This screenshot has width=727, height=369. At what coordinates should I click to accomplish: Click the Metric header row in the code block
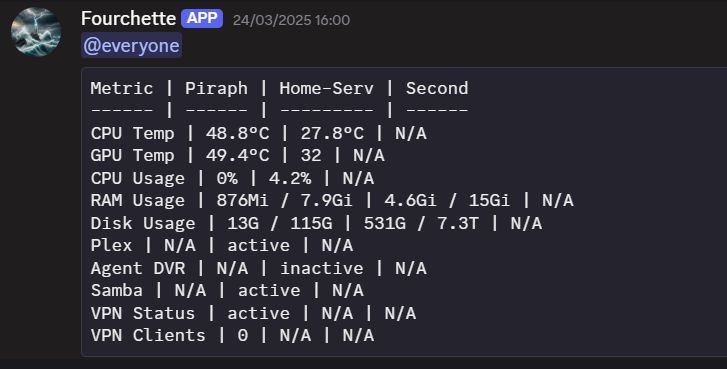coord(280,89)
